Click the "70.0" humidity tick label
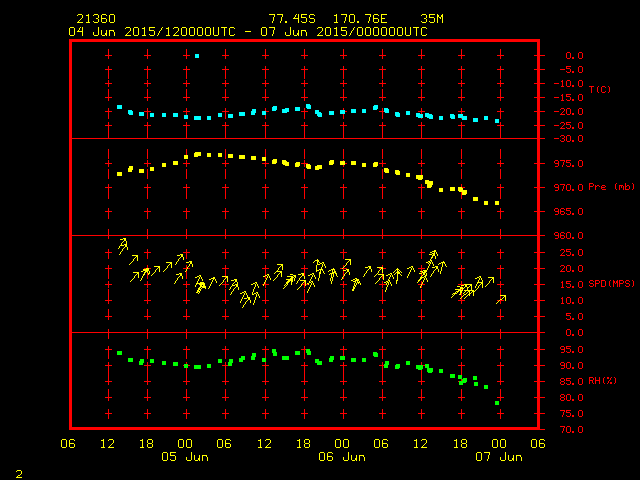The width and height of the screenshot is (640, 480). (x=571, y=429)
